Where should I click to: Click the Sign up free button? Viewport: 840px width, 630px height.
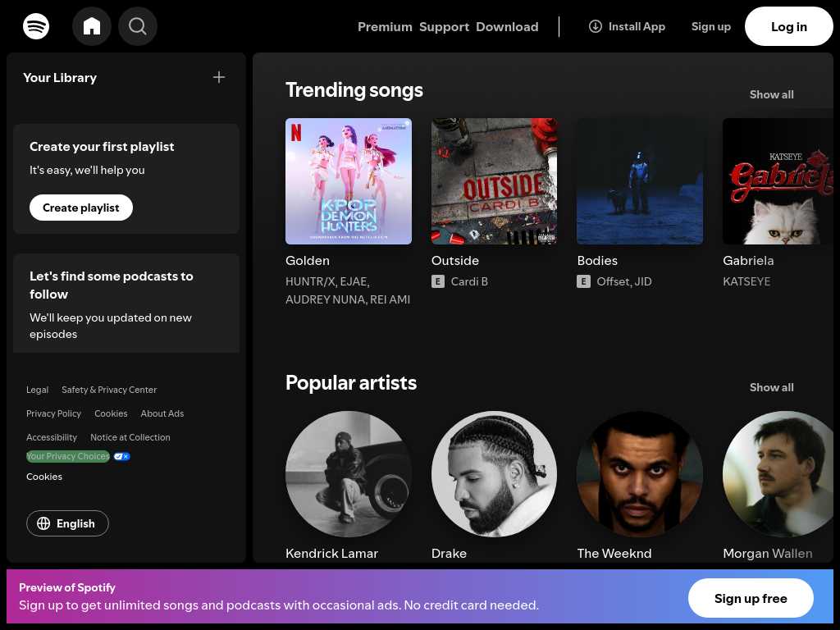coord(751,598)
